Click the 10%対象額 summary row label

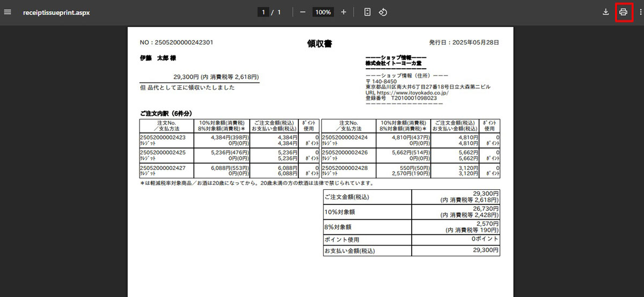pos(340,212)
